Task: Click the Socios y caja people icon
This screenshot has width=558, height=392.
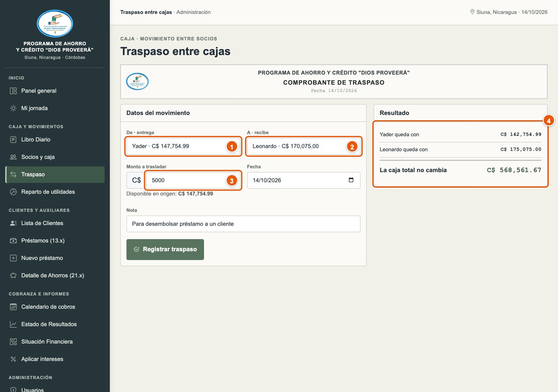Action: click(x=13, y=157)
